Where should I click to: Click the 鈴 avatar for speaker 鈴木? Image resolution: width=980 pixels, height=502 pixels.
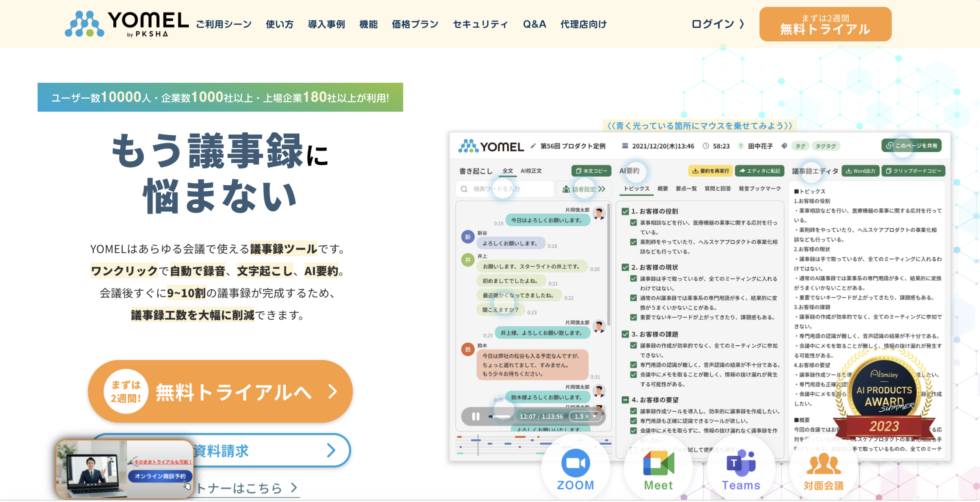[x=468, y=349]
